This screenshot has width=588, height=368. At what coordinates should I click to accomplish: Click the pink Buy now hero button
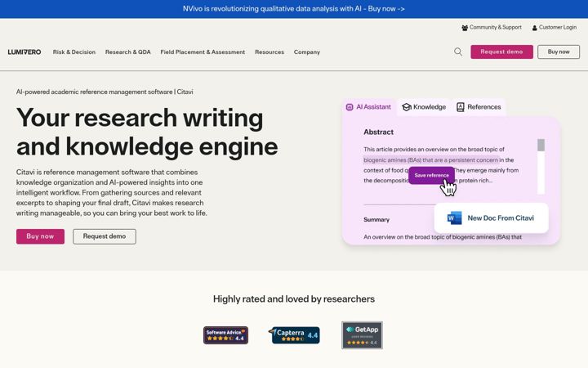click(x=40, y=236)
